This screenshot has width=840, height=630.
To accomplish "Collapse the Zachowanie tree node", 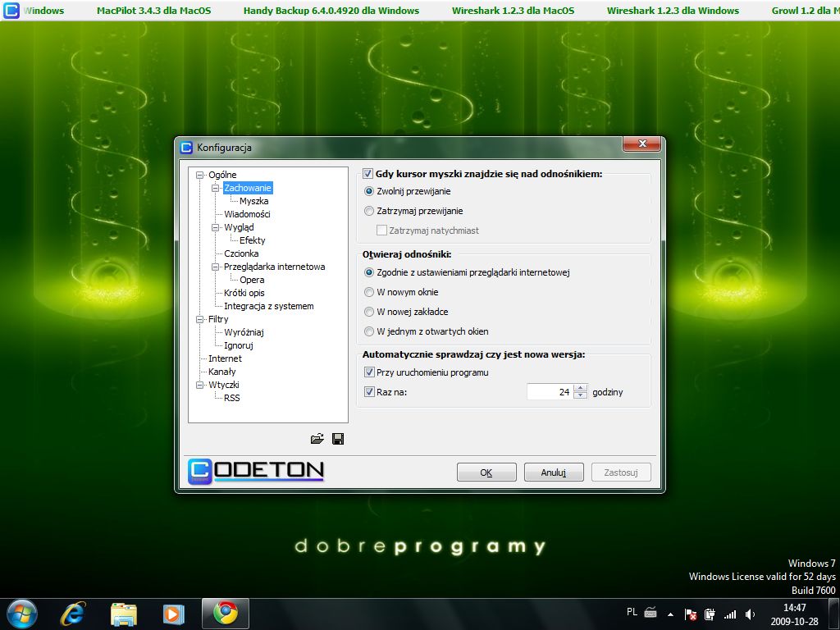I will click(216, 188).
